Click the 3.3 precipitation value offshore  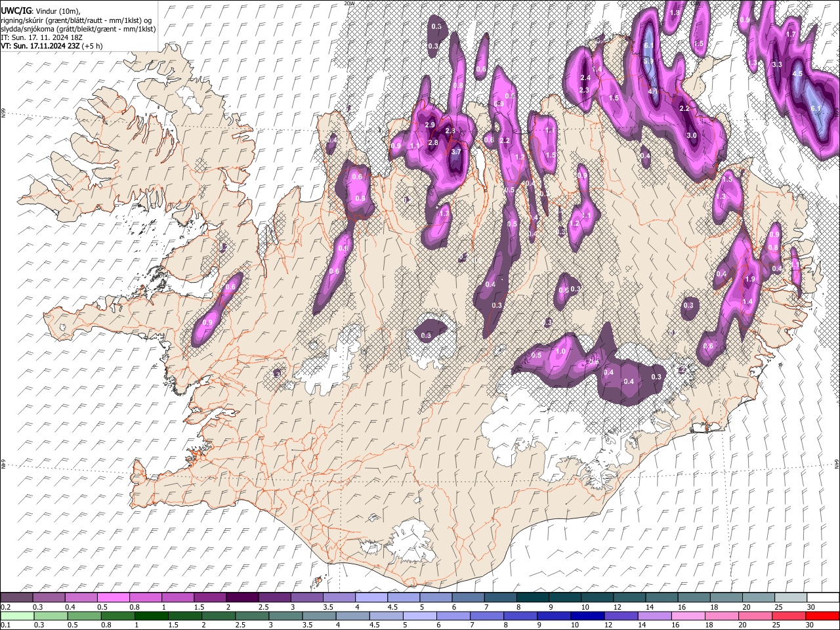point(777,64)
